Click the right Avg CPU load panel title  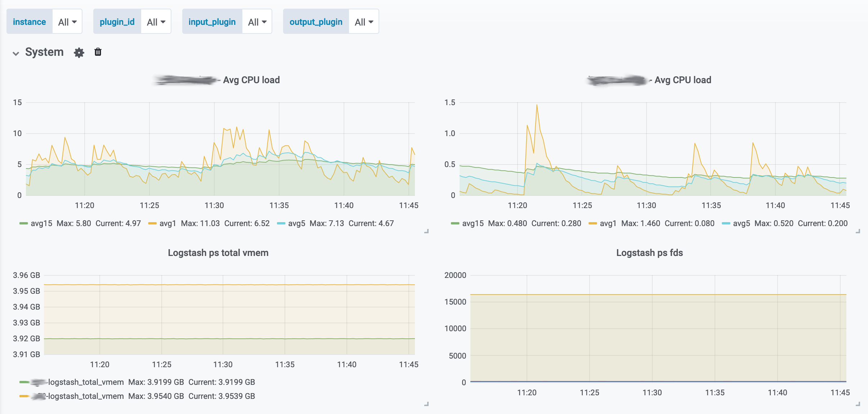[x=683, y=80]
